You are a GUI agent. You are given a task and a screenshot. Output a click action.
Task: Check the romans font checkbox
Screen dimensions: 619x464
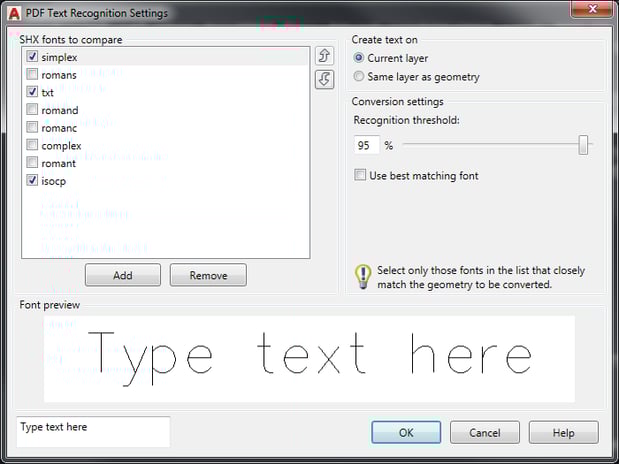click(x=32, y=74)
